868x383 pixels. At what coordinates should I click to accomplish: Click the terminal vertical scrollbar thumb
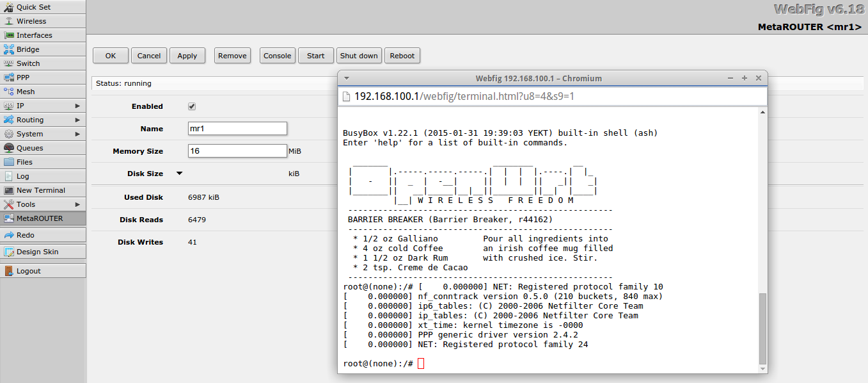click(762, 328)
